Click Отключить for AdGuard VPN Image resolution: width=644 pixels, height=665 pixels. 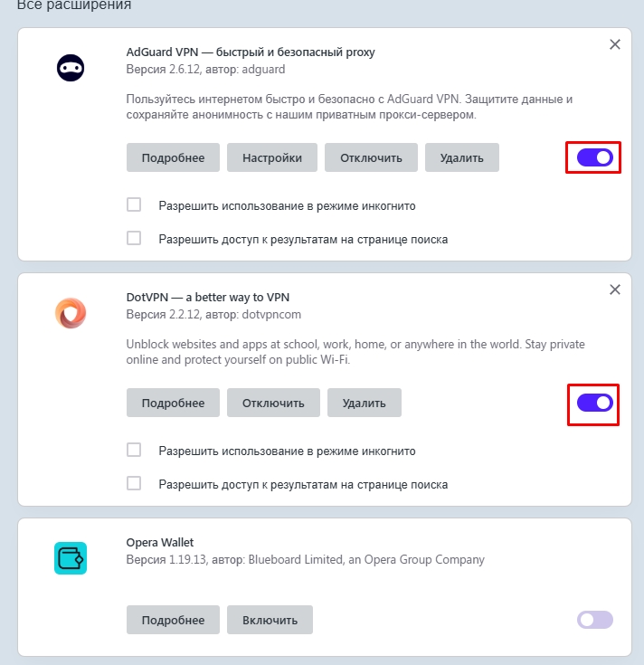click(371, 157)
